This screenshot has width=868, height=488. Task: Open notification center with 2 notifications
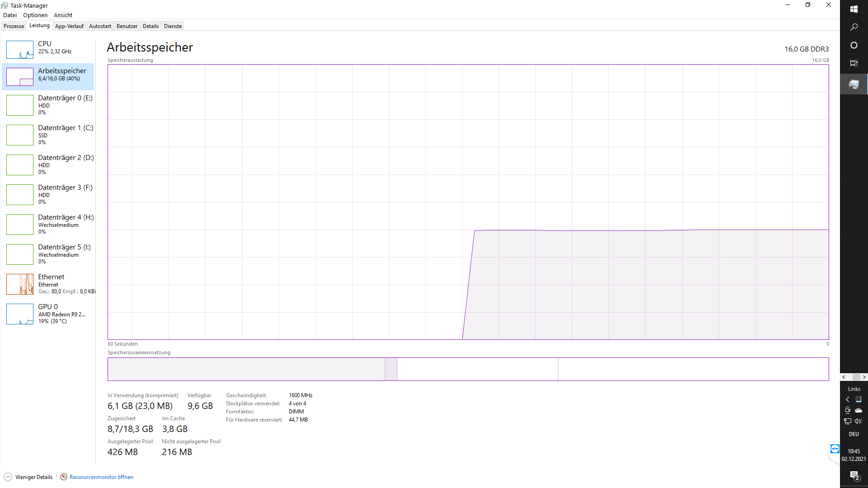(x=854, y=475)
